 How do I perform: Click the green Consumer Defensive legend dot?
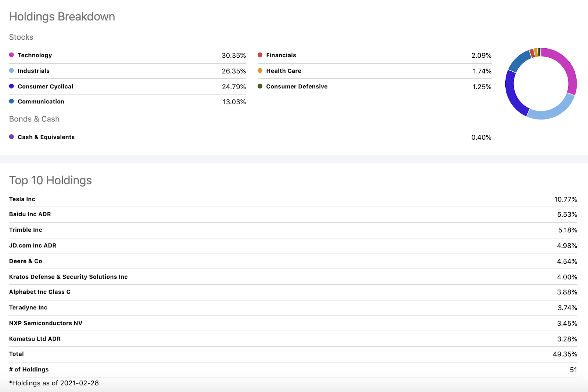point(261,86)
